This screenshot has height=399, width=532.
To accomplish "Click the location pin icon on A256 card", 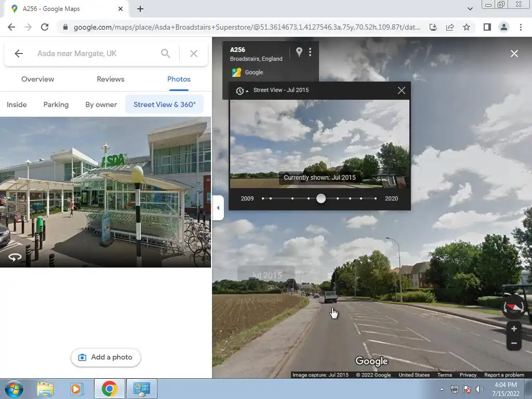I will click(x=299, y=52).
